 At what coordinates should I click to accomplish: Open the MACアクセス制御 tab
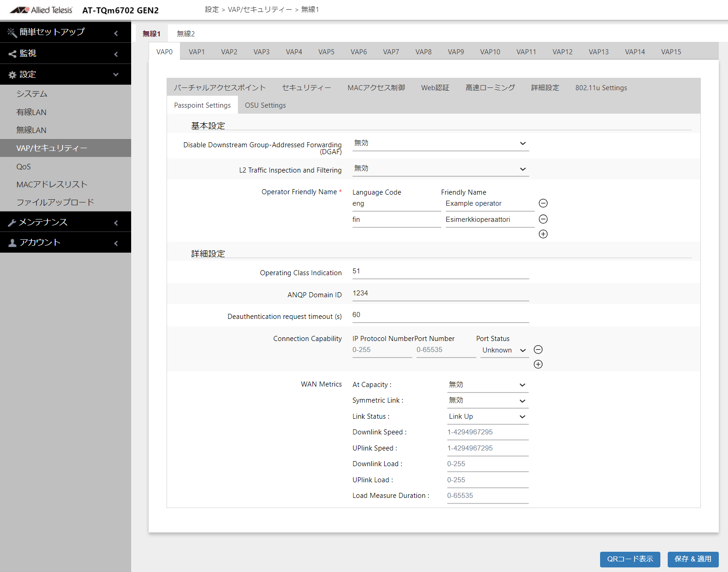376,87
